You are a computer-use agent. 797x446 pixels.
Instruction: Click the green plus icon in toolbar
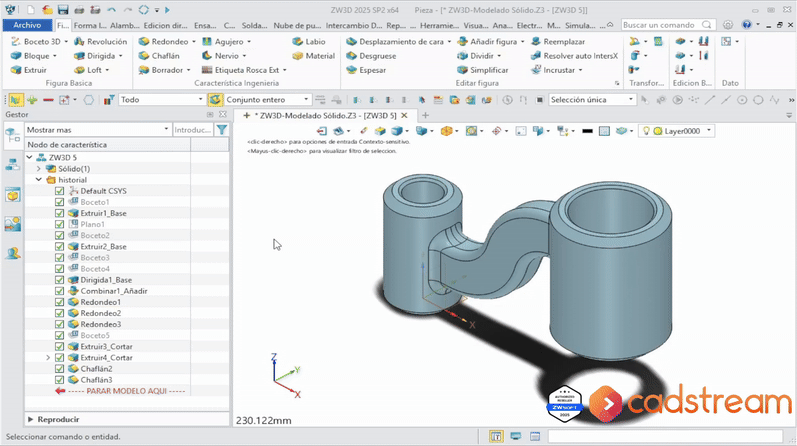32,100
